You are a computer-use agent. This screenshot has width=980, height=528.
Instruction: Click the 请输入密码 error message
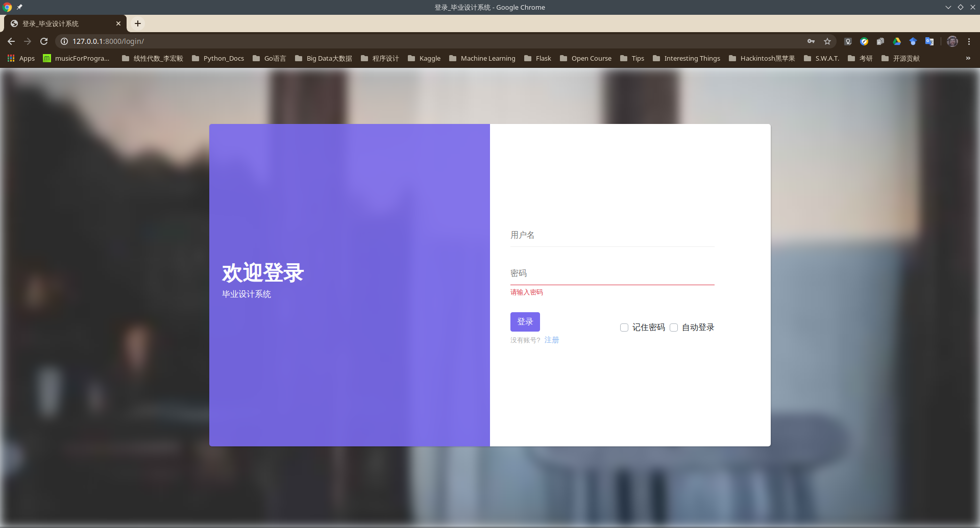click(x=527, y=292)
